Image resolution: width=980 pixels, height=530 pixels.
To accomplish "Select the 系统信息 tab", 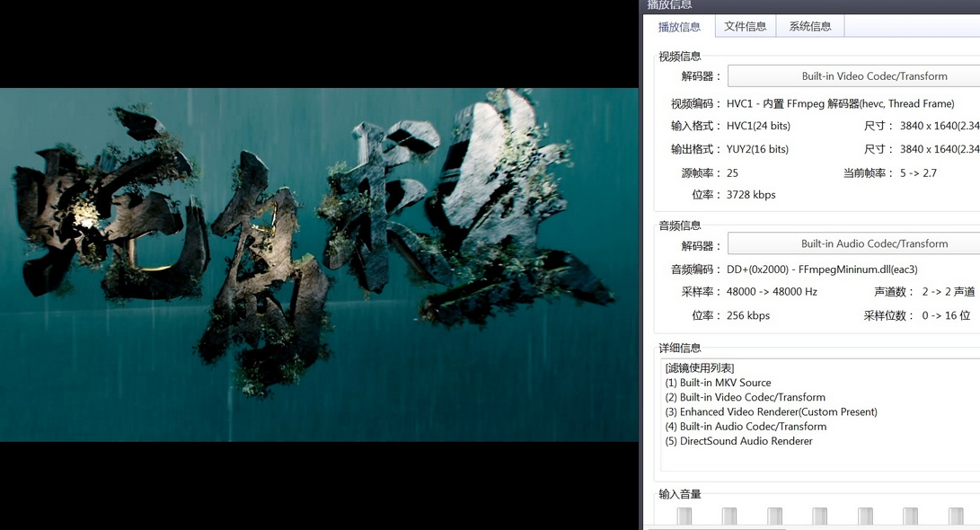I will 810,26.
